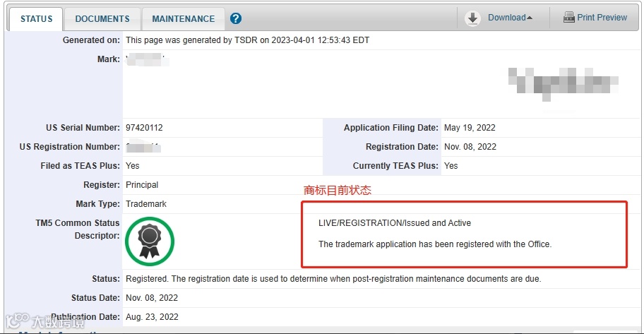This screenshot has width=644, height=334.
Task: Click the Filed as TEAS Plus value Yes
Action: pos(132,165)
